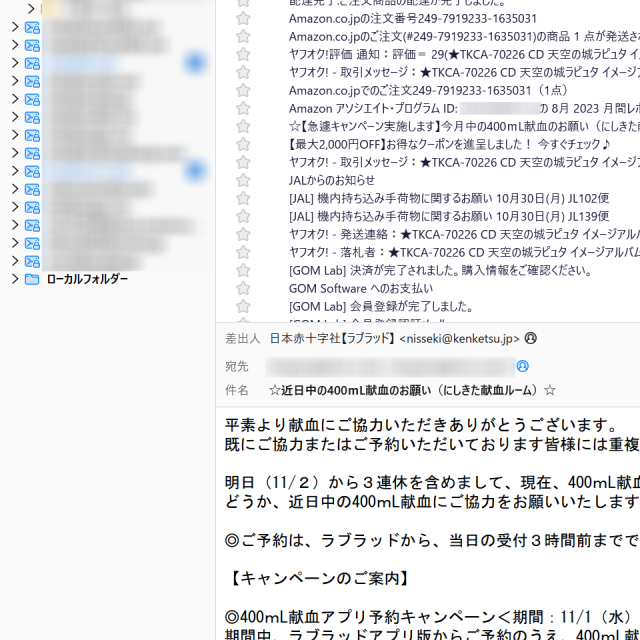Open [JAL] 機内持ち込み手荷物 JL139便 message
The image size is (640, 640).
tap(449, 216)
